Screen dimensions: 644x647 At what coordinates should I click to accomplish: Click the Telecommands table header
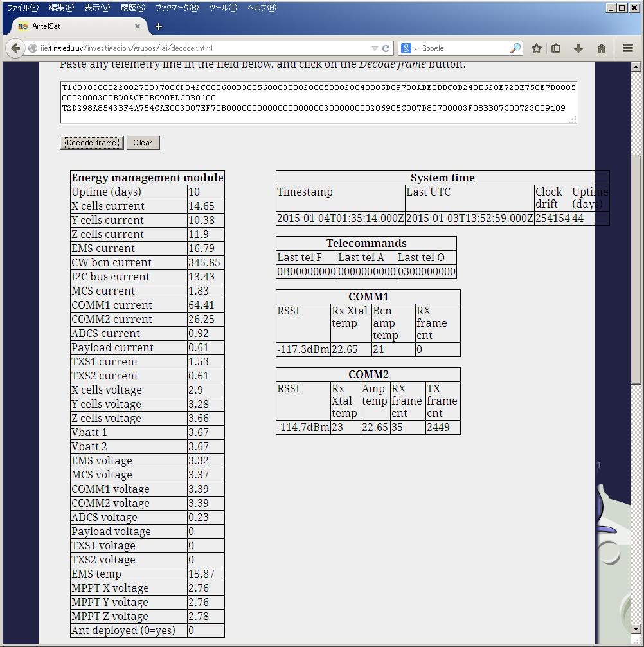pos(366,243)
